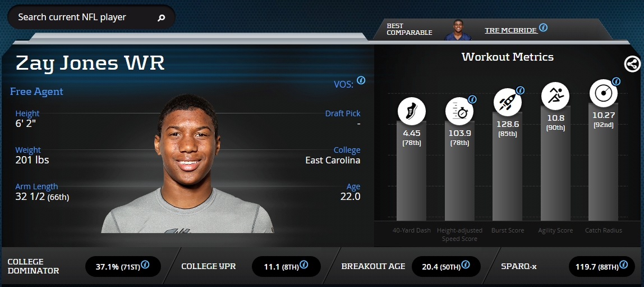Select the Burst Score rocket icon

coord(508,102)
